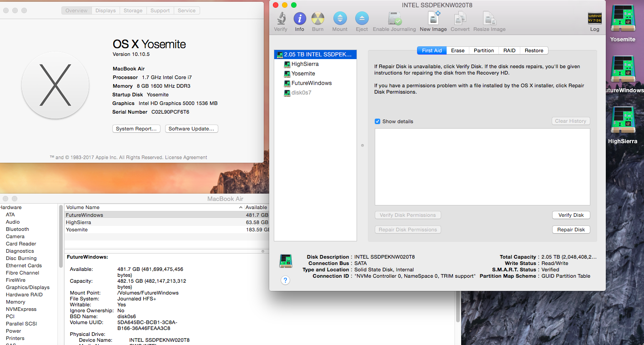
Task: Select Parallel SCSI in System Report sidebar
Action: (x=21, y=324)
